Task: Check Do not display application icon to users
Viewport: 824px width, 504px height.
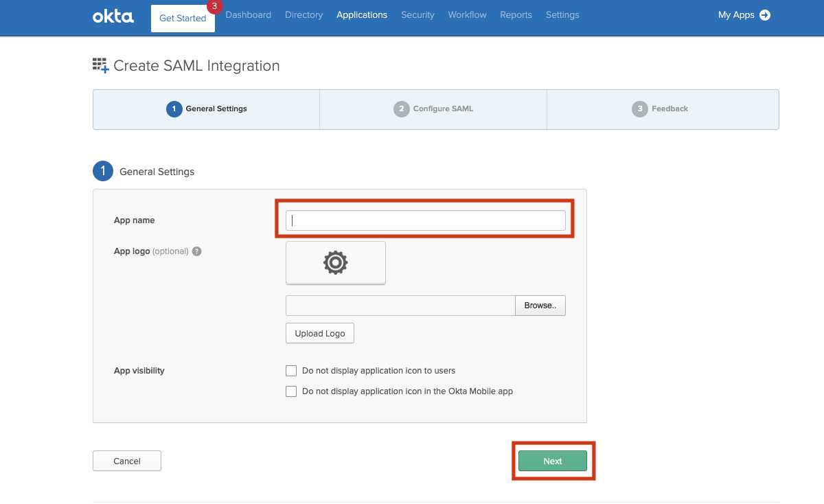Action: [x=291, y=371]
